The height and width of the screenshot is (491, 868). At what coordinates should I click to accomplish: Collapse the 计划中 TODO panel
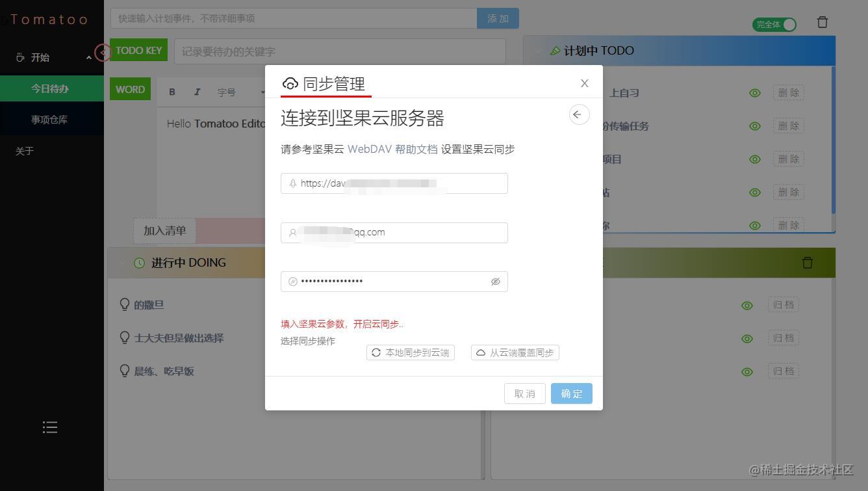[x=538, y=51]
